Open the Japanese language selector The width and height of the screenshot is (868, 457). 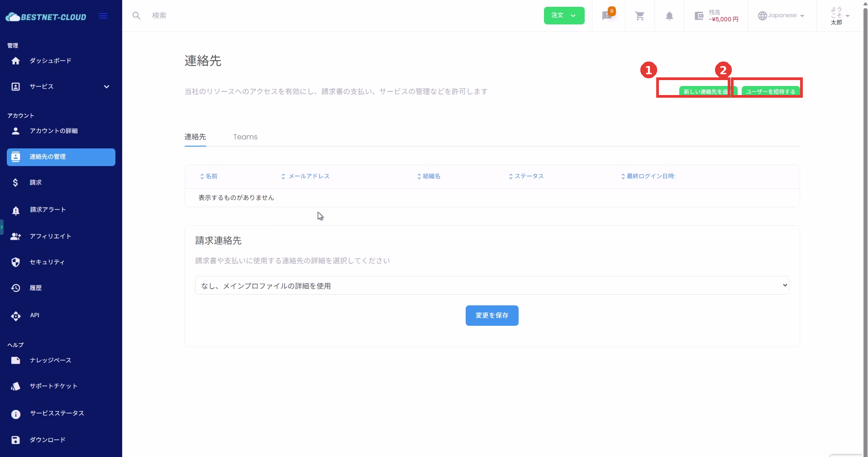point(782,15)
